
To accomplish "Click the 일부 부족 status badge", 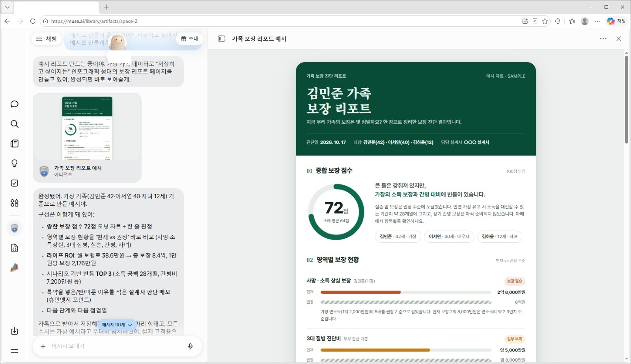I will pyautogui.click(x=514, y=339).
